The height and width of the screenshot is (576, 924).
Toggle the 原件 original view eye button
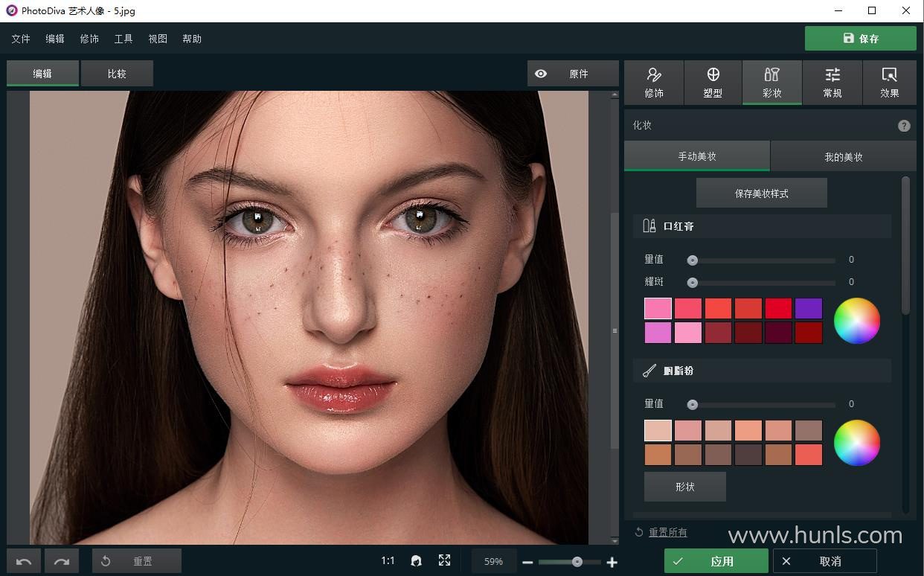[572, 74]
